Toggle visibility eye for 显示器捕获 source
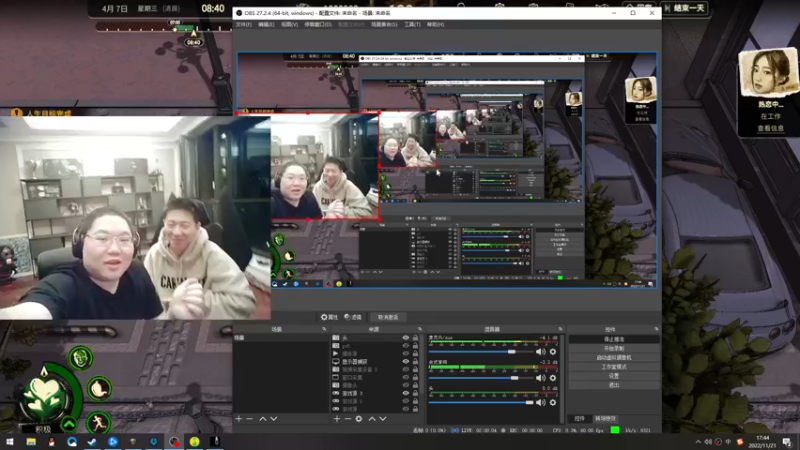Screen dimensions: 800x450 (x=406, y=361)
